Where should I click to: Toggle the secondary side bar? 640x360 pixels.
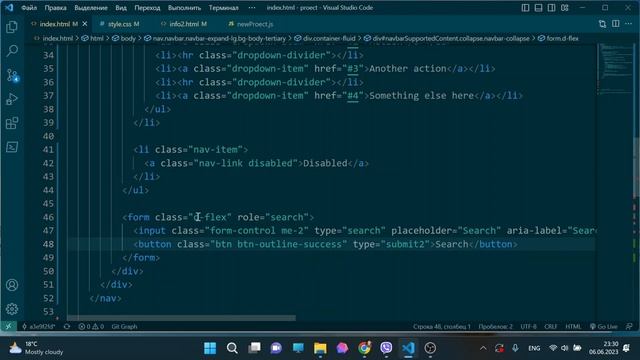click(551, 8)
